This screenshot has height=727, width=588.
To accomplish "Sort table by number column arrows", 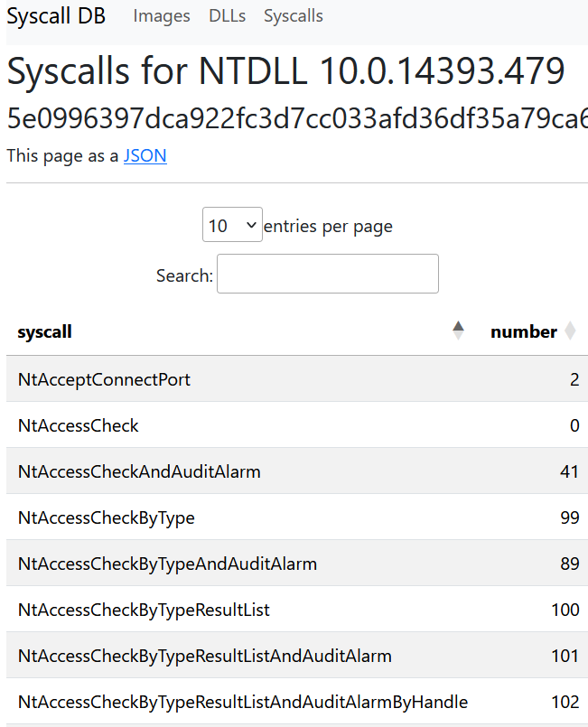I will (570, 331).
